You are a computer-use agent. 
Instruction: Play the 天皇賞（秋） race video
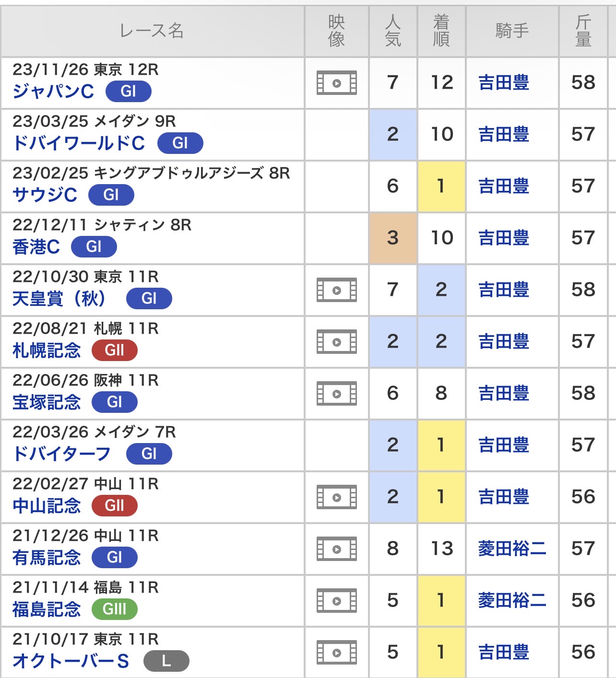(336, 290)
